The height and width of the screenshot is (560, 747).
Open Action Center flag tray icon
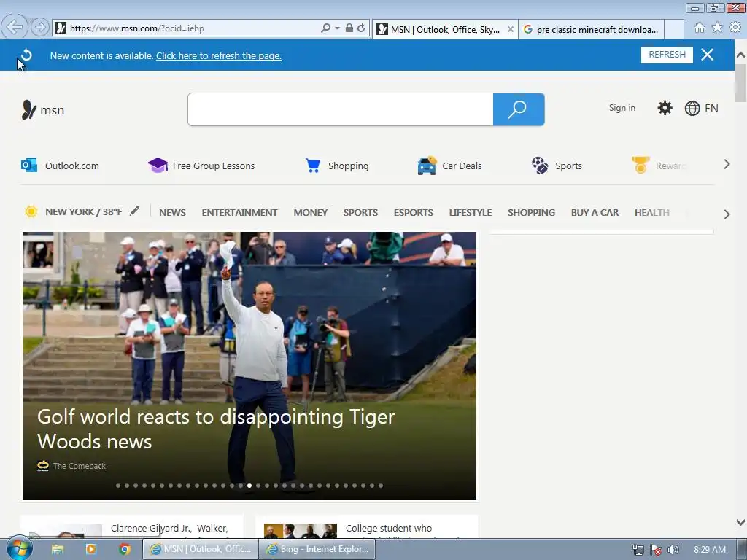pos(656,550)
